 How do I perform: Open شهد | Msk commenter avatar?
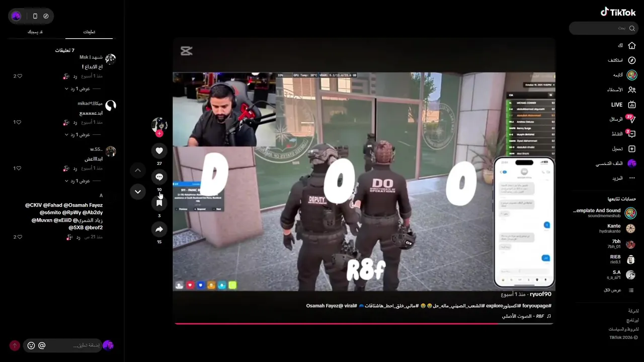click(x=111, y=59)
